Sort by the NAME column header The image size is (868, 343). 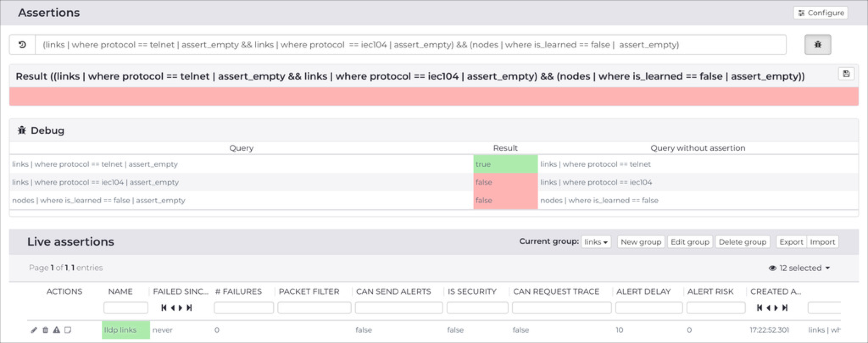point(120,291)
